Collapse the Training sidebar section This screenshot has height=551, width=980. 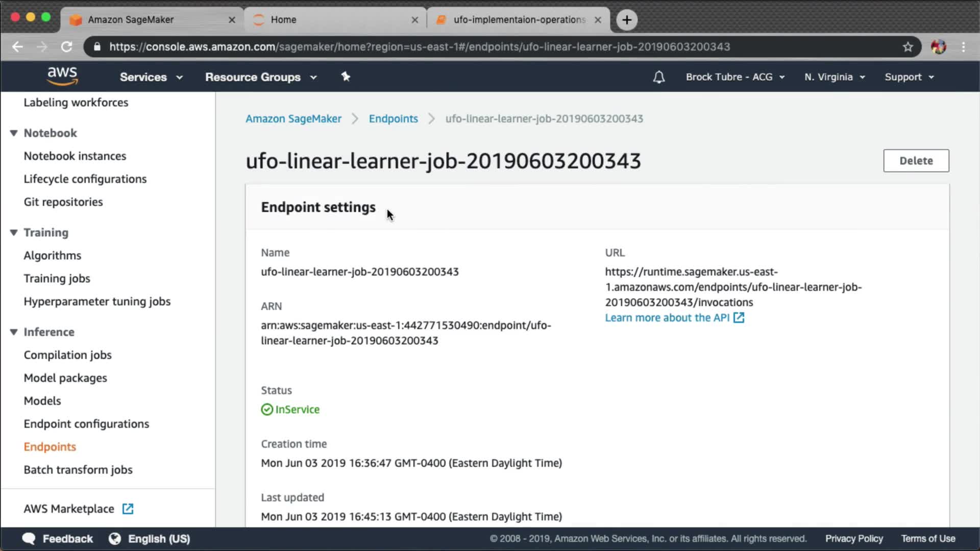[x=14, y=233]
